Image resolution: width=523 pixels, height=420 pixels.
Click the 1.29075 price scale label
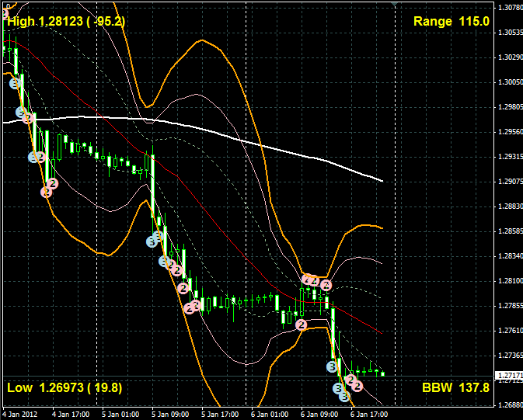tap(507, 182)
